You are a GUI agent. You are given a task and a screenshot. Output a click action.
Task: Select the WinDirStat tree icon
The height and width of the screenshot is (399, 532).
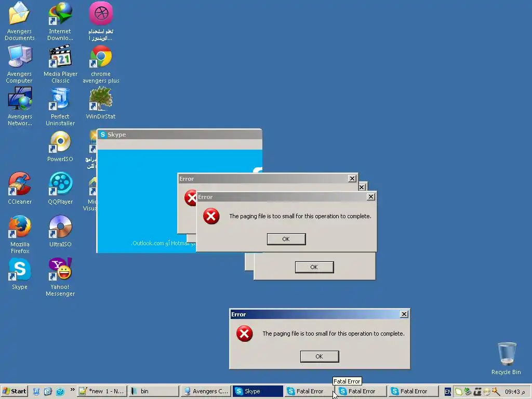pos(101,103)
